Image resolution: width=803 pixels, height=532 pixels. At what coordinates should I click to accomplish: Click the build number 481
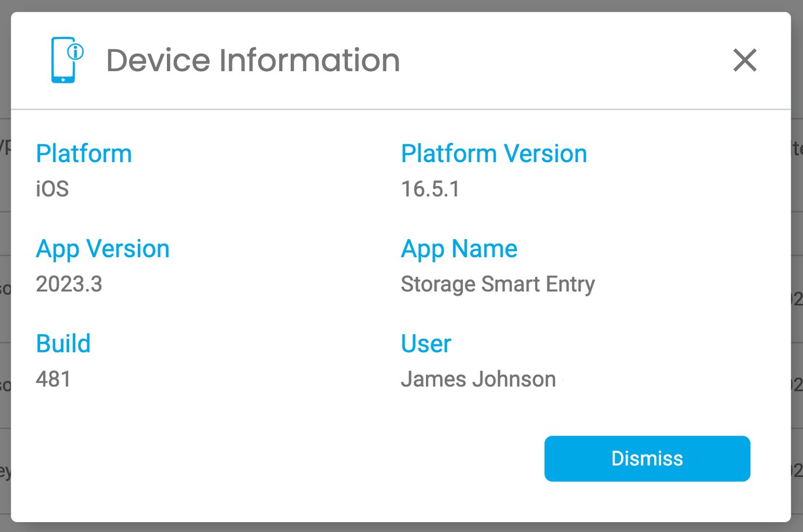54,379
